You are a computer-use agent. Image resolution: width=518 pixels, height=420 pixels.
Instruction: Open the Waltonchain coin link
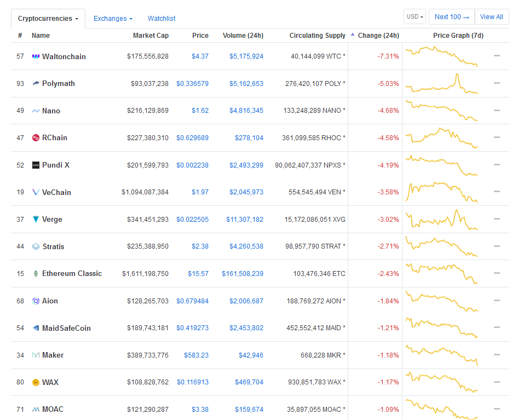point(64,56)
